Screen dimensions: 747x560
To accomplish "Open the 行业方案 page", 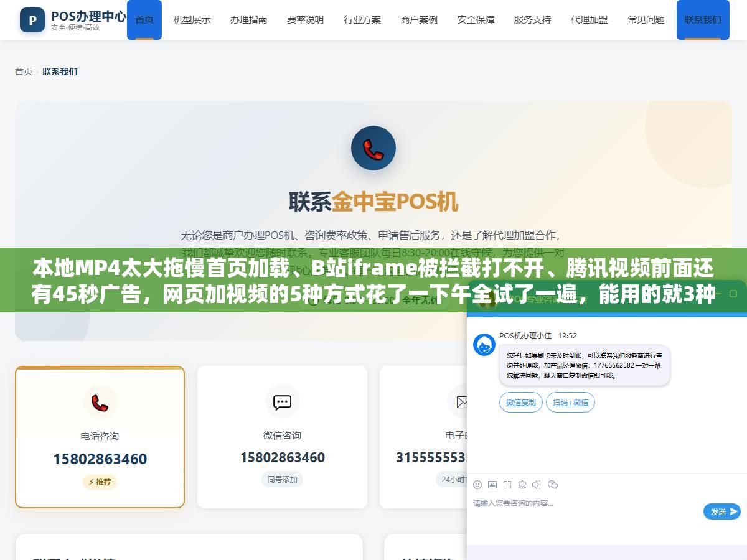I will (362, 20).
